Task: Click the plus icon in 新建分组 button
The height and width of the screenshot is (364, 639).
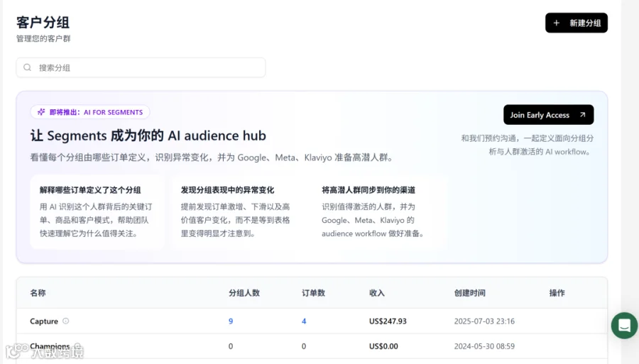Action: pyautogui.click(x=556, y=23)
